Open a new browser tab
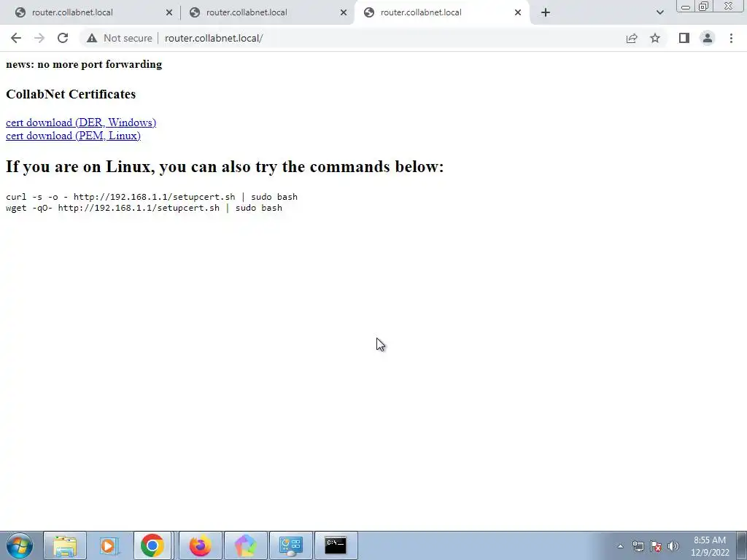The width and height of the screenshot is (747, 560). (546, 12)
